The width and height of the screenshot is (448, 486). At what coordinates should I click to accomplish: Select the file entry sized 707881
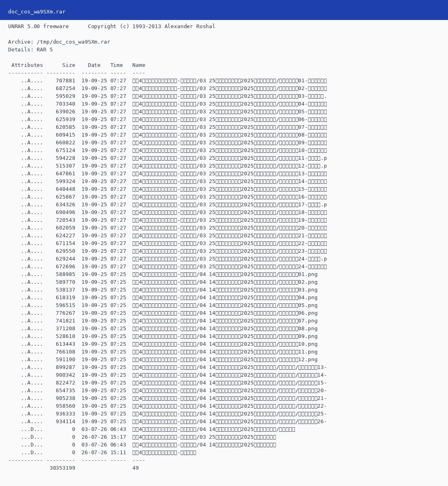coord(167,81)
